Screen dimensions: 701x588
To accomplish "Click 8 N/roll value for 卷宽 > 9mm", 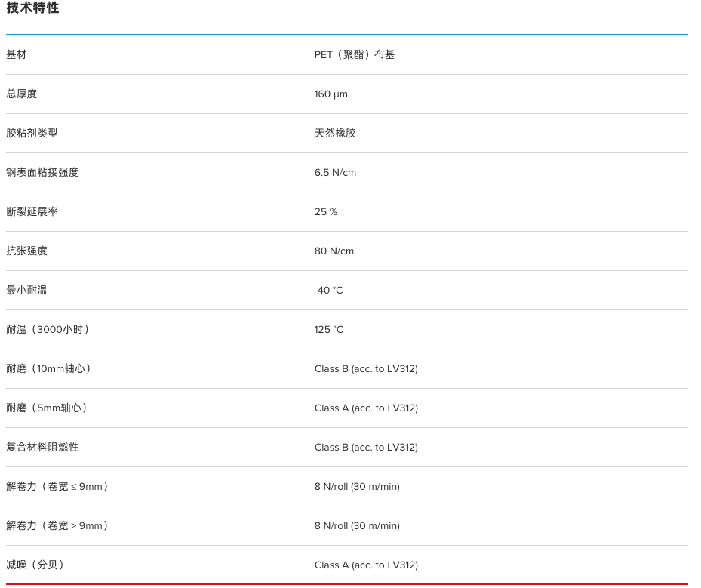I will pyautogui.click(x=357, y=526).
